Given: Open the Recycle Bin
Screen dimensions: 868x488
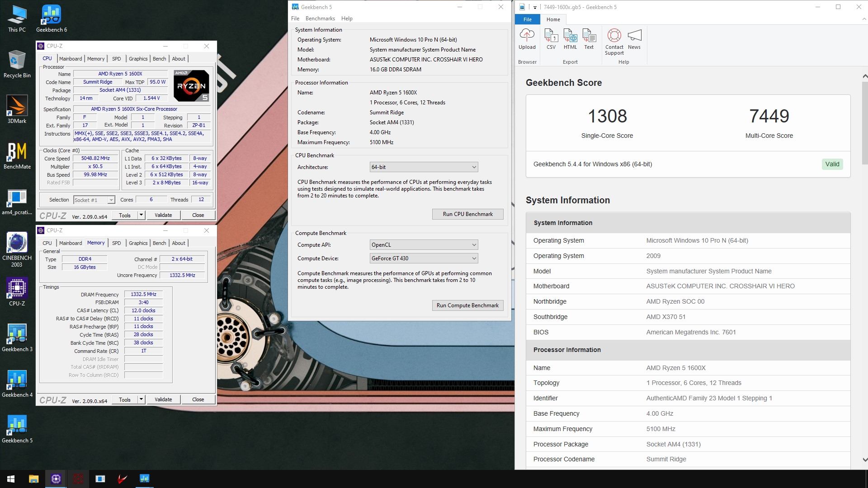Looking at the screenshot, I should tap(17, 65).
